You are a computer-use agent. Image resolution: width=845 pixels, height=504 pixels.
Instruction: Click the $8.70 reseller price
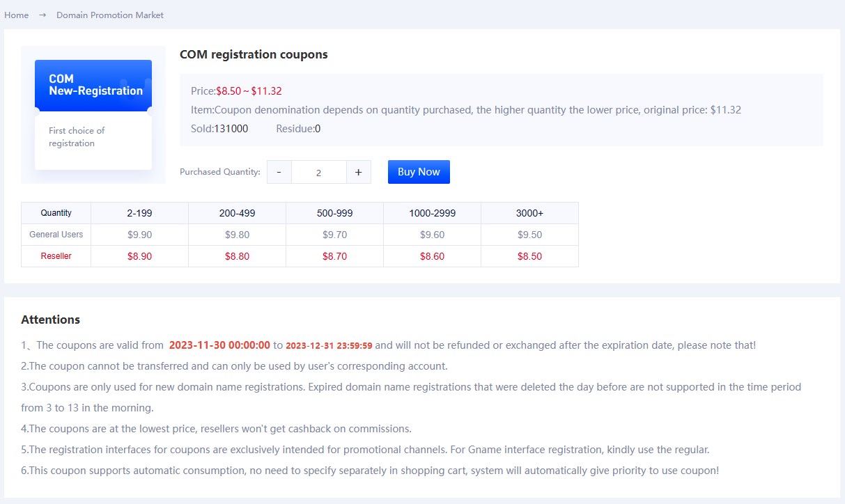pyautogui.click(x=334, y=256)
